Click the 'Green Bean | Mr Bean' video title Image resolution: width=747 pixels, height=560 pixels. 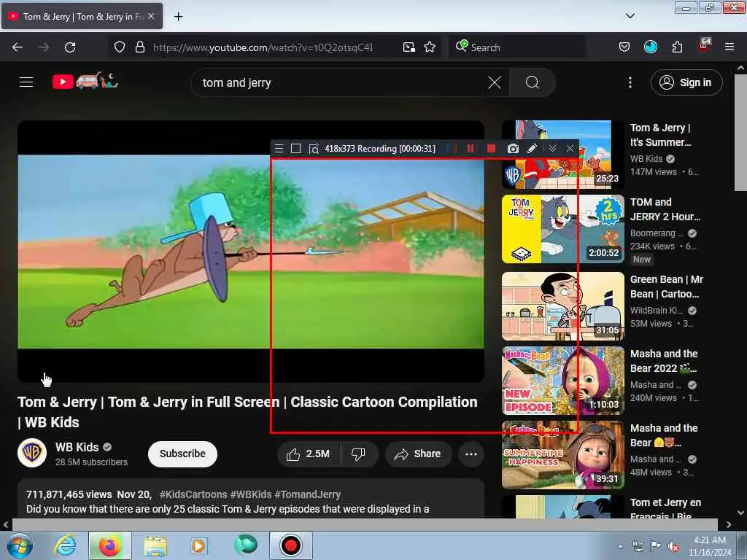pos(667,287)
